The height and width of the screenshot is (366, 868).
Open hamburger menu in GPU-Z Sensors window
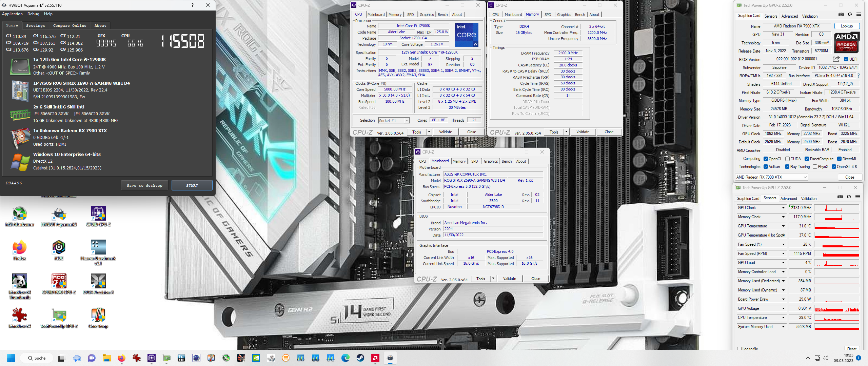857,197
